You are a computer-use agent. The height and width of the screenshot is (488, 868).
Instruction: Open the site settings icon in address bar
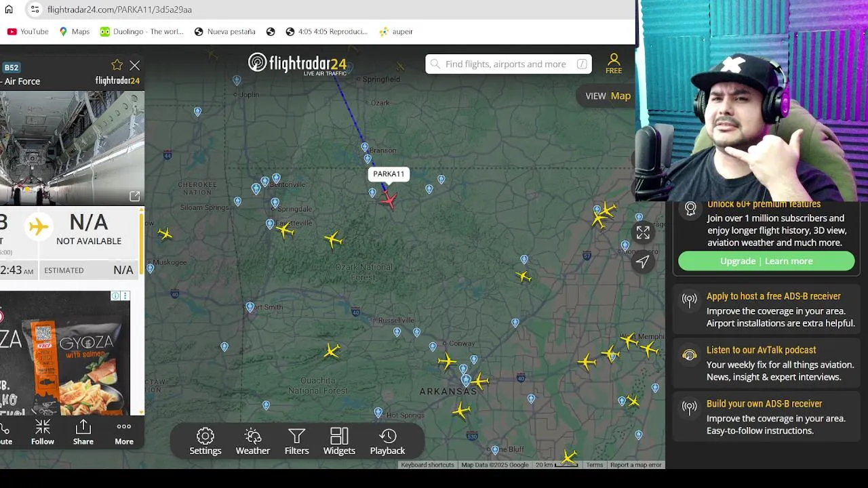[x=35, y=9]
